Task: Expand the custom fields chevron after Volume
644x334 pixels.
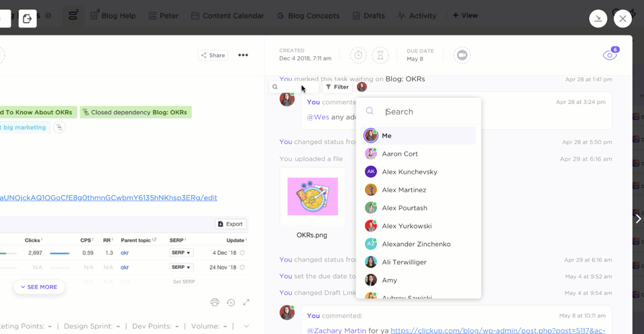Action: coord(246,327)
